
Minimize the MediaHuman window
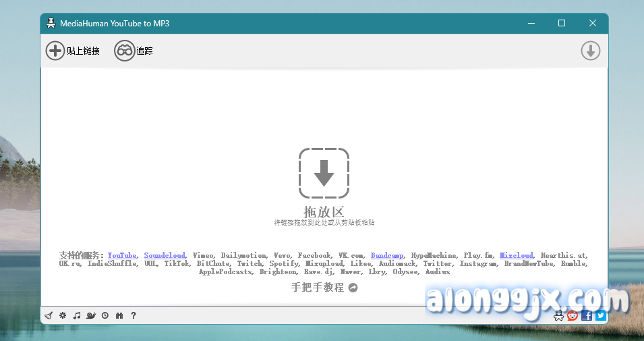531,23
